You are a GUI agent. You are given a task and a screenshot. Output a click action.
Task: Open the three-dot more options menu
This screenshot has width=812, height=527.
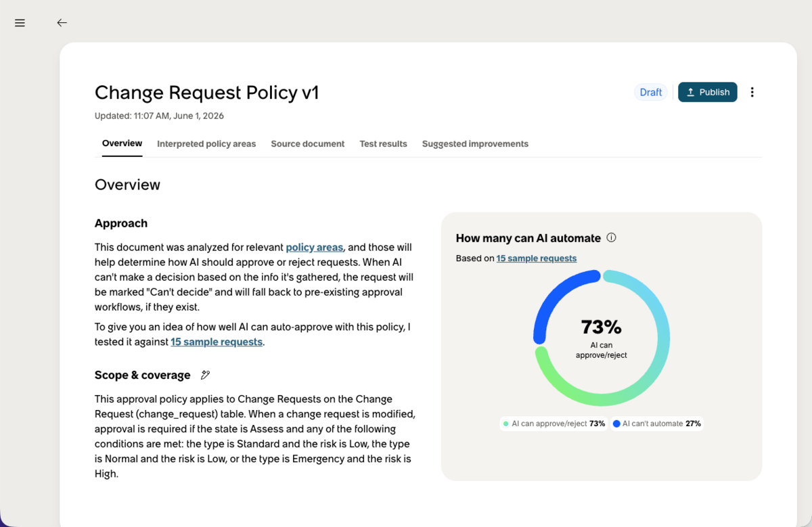[752, 92]
